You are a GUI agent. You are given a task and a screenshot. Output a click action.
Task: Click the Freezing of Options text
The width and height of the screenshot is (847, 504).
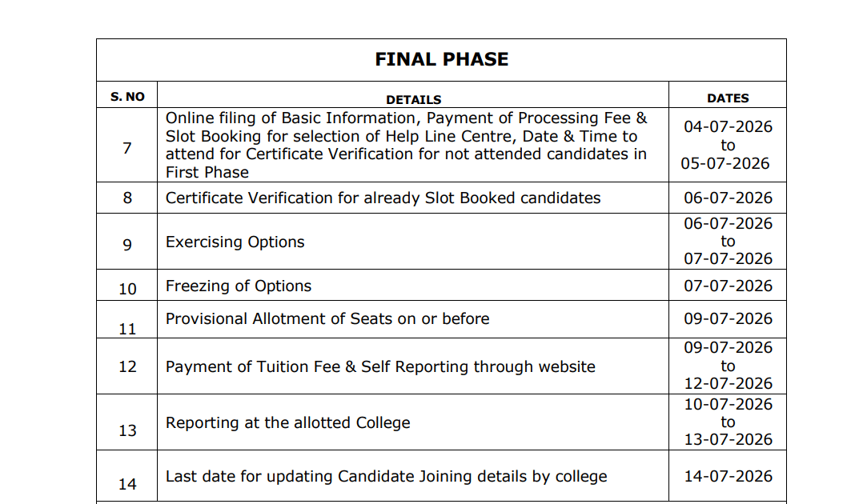point(239,286)
